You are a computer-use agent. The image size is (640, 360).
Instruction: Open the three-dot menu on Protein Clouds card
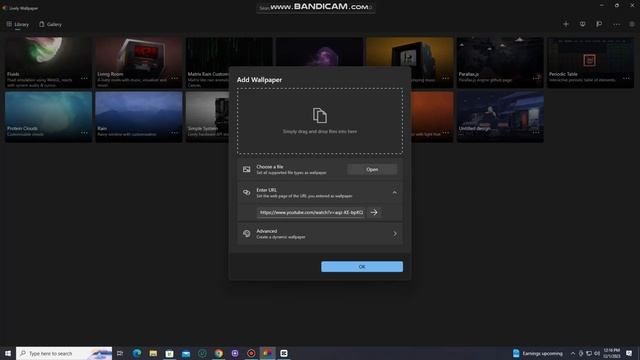(x=84, y=133)
